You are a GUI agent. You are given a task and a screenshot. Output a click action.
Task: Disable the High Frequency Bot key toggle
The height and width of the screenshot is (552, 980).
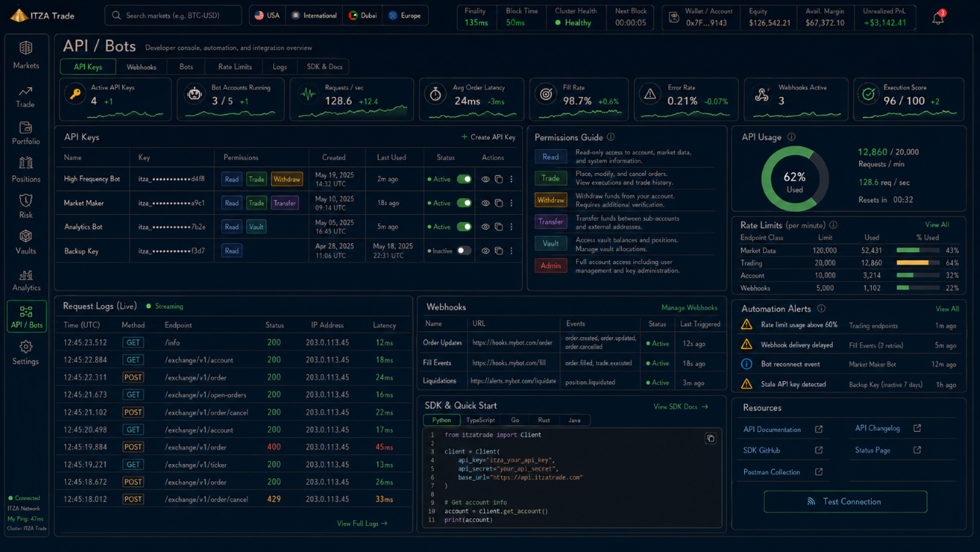tap(464, 179)
